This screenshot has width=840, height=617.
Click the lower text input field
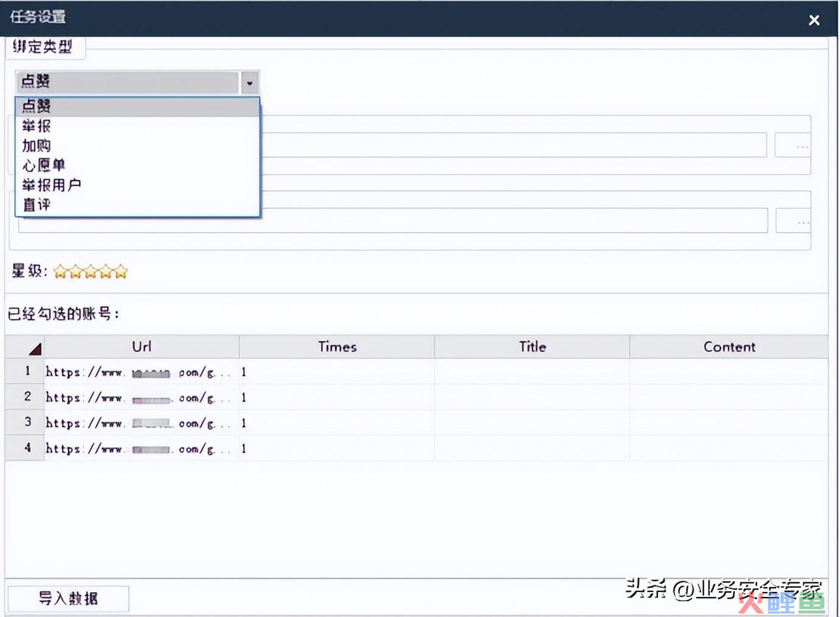393,221
